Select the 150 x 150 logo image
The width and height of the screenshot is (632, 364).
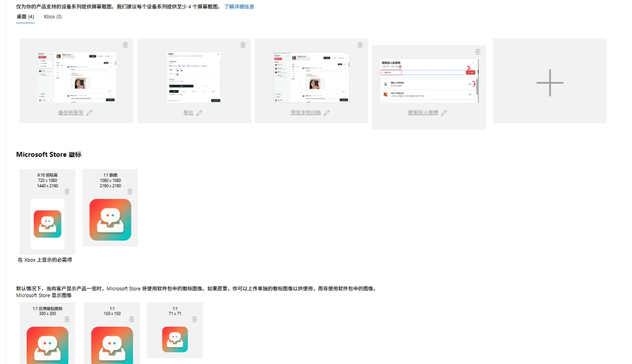pos(112,345)
